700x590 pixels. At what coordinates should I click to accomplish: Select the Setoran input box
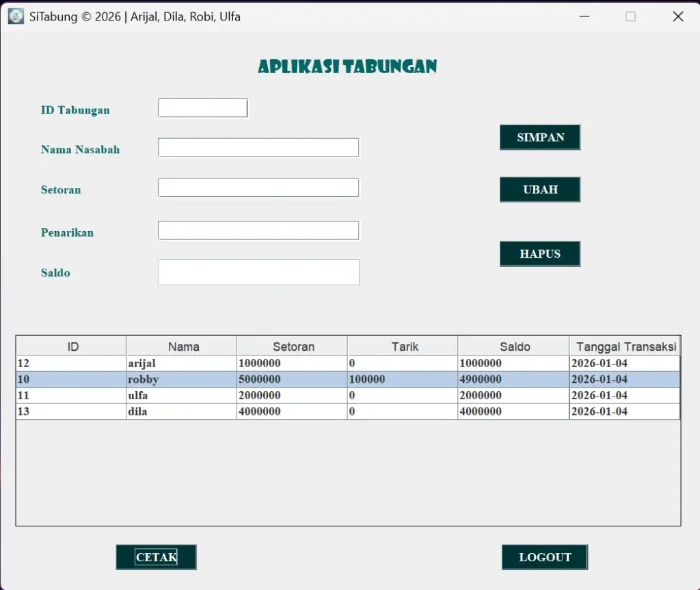tap(258, 188)
